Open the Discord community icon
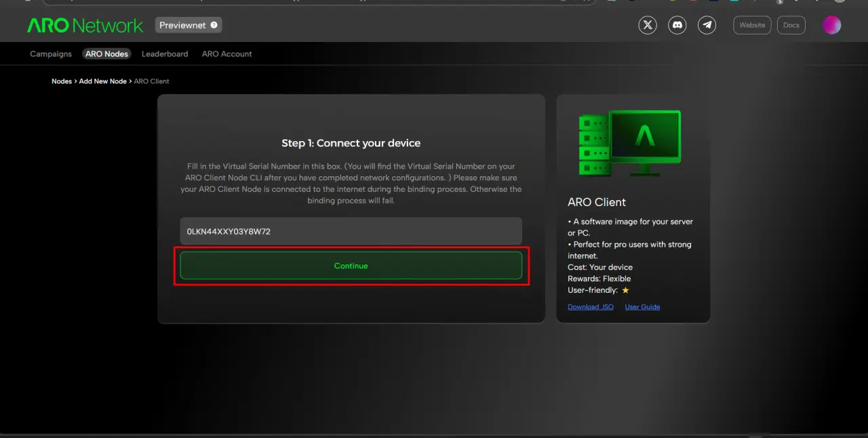The image size is (868, 438). tap(677, 25)
